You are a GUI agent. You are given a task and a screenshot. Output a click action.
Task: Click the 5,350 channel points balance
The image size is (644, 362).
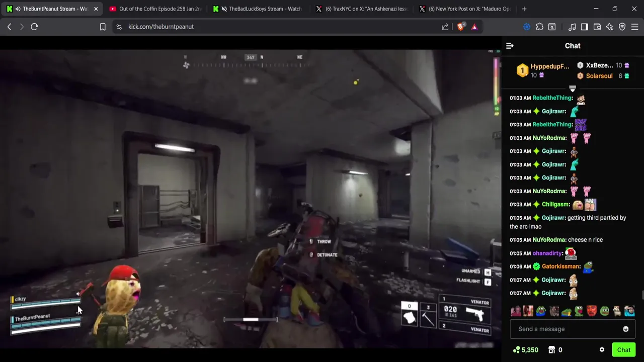tap(526, 350)
